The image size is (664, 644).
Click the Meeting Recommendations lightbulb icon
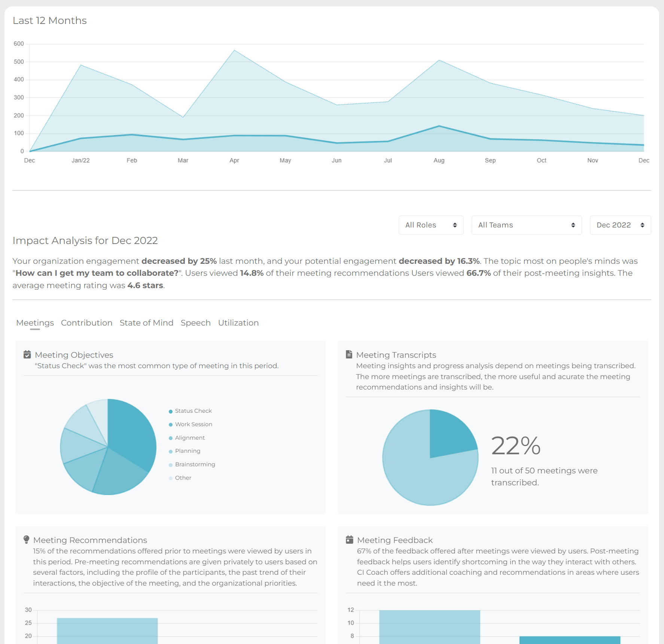pos(26,540)
